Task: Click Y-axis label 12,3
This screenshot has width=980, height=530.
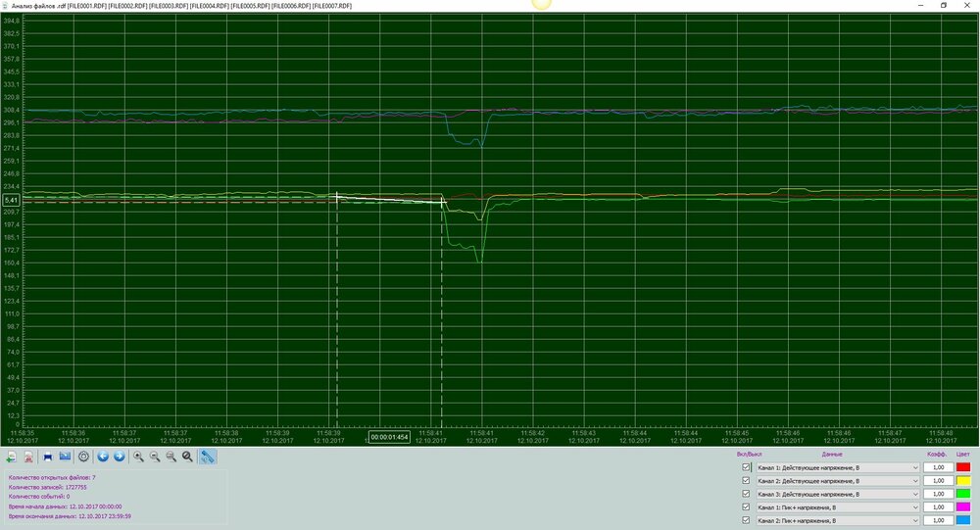Action: pyautogui.click(x=13, y=415)
